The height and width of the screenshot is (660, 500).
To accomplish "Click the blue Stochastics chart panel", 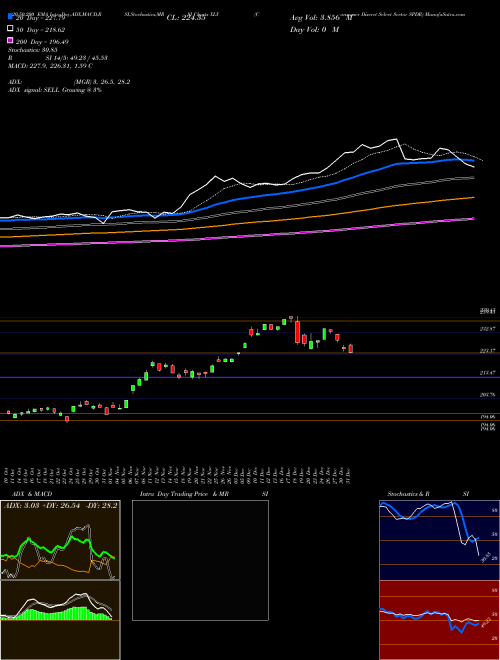I will click(439, 540).
